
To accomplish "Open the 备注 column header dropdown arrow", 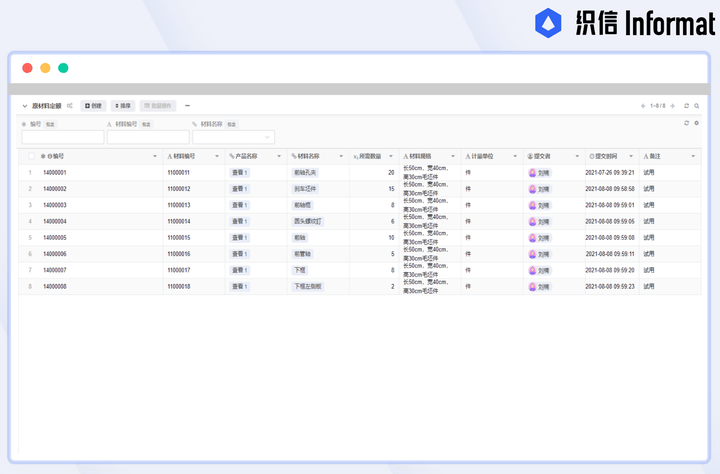I will pos(693,157).
